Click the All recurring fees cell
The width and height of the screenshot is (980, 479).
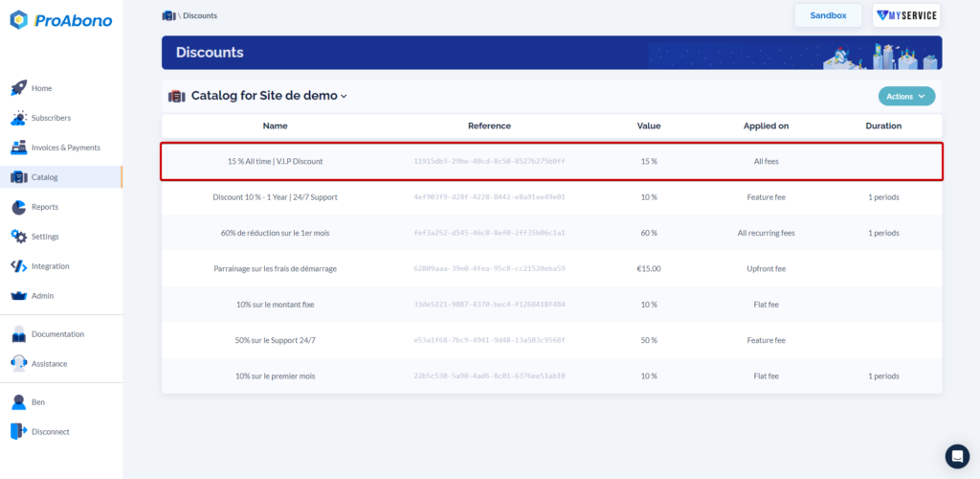(x=766, y=233)
